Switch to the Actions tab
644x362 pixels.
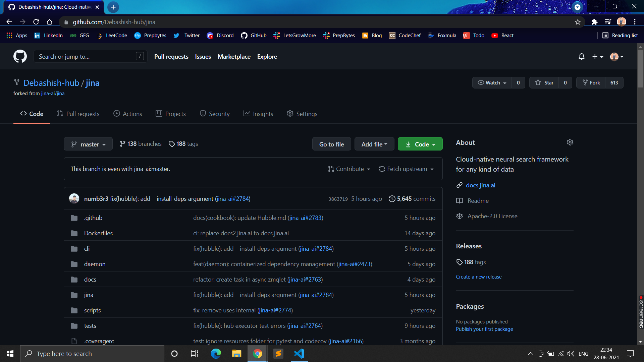tap(128, 114)
